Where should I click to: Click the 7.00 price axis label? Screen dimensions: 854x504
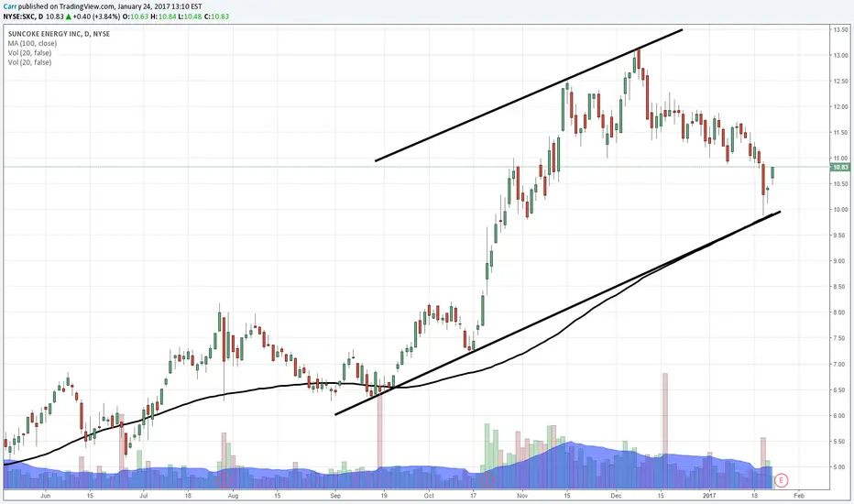(x=841, y=364)
